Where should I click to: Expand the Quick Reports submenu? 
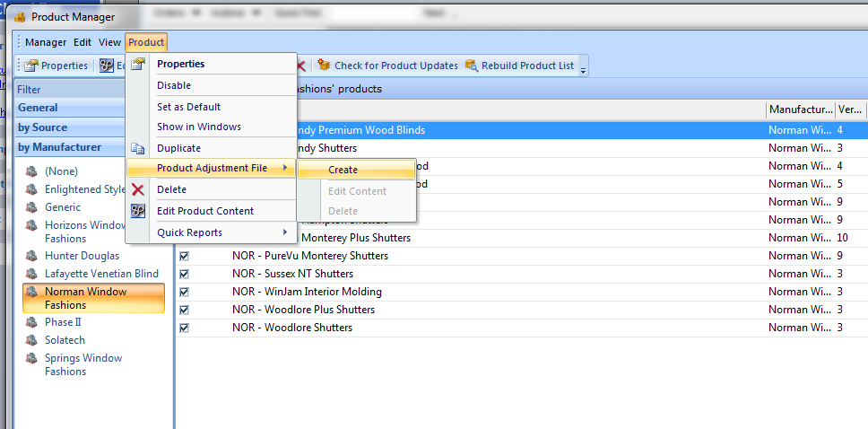tap(211, 232)
